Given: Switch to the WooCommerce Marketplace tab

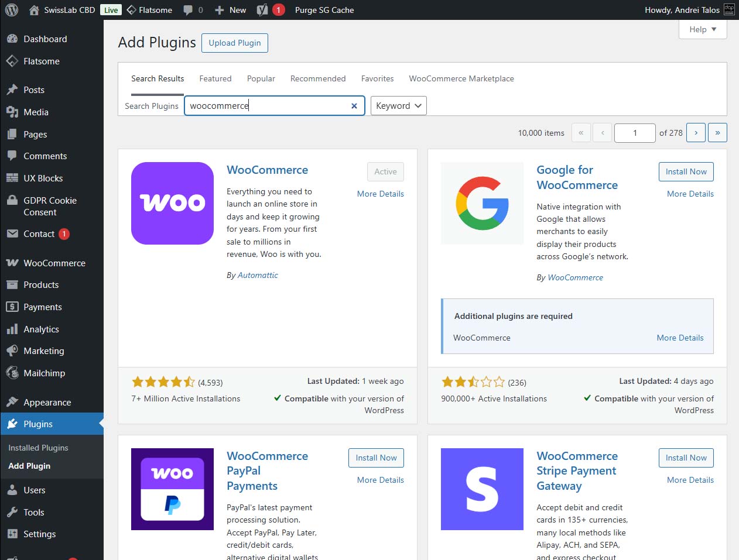Looking at the screenshot, I should [x=461, y=78].
